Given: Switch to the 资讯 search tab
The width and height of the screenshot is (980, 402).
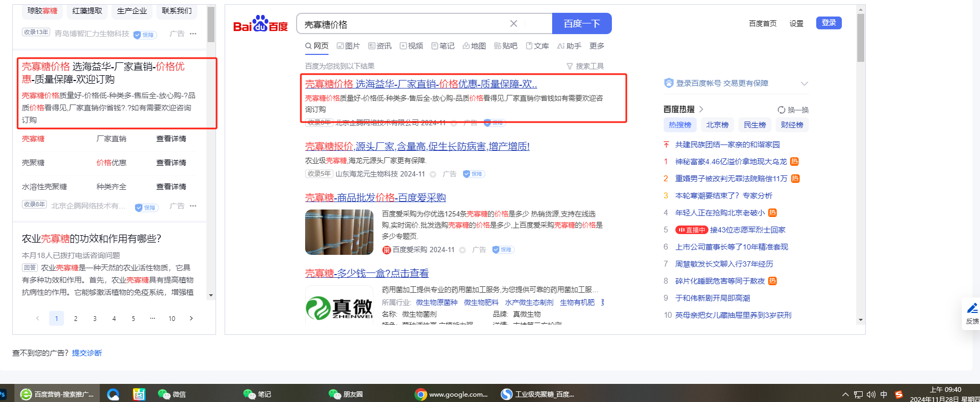Looking at the screenshot, I should click(380, 46).
